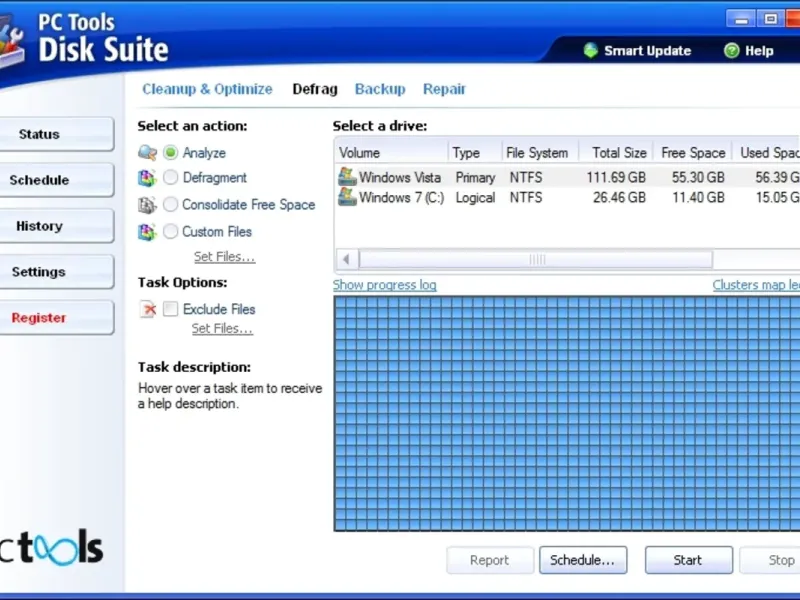Select the Windows Vista volume row

click(567, 177)
